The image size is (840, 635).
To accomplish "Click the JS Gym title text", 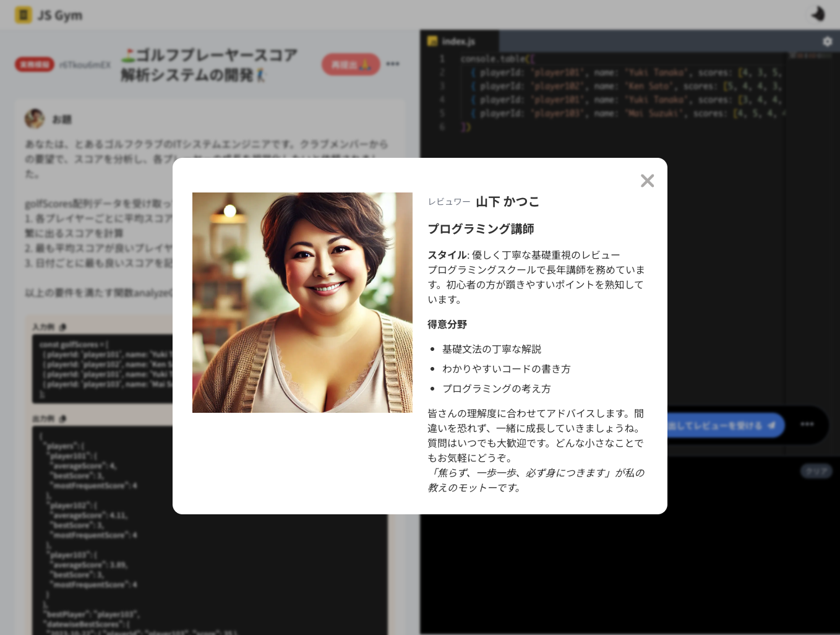I will 60,15.
